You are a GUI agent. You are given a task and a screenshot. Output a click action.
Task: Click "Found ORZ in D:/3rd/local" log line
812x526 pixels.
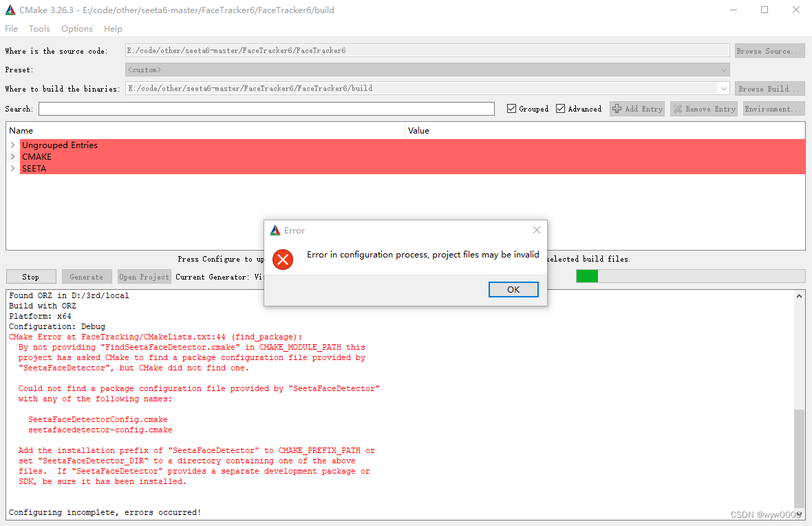[x=69, y=295]
